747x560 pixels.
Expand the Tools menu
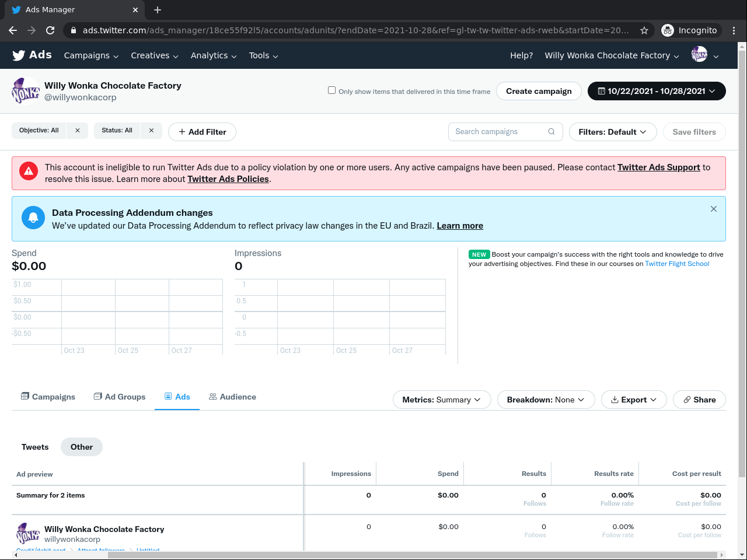point(264,55)
